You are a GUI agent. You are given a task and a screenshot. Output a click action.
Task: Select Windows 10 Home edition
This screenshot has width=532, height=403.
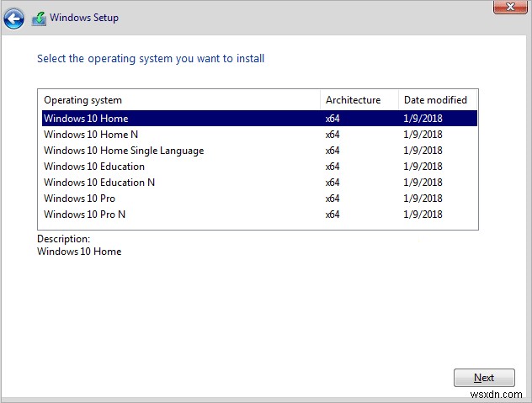86,119
